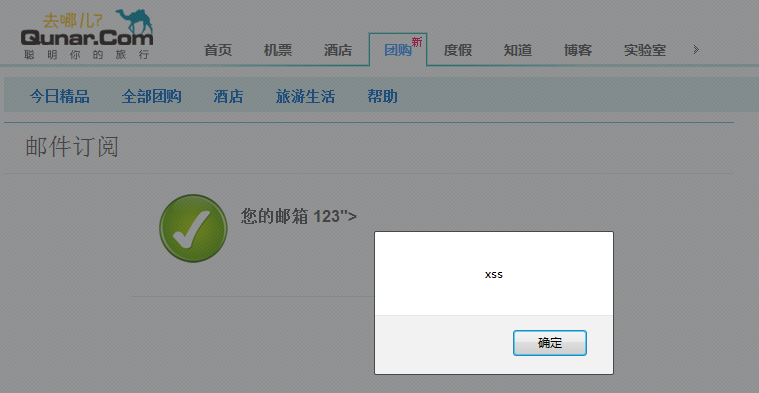Click the 您的邮箱 123"> message text
Viewport: 759px width, 393px height.
coord(299,216)
